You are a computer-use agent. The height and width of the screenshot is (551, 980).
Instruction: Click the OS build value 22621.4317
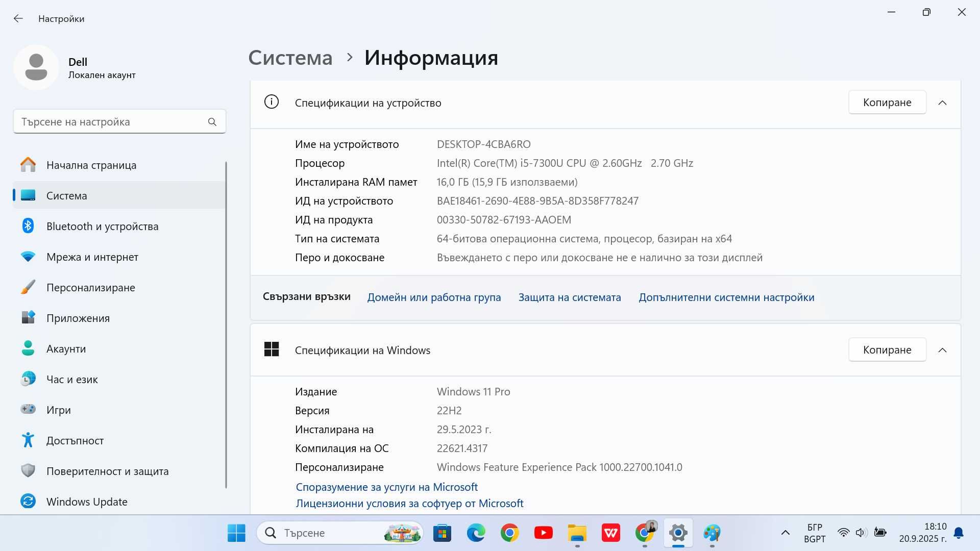pyautogui.click(x=462, y=448)
